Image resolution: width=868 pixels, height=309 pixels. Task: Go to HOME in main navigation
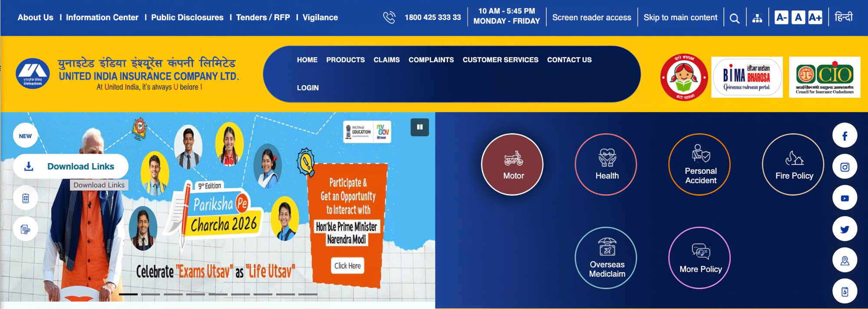click(x=307, y=60)
